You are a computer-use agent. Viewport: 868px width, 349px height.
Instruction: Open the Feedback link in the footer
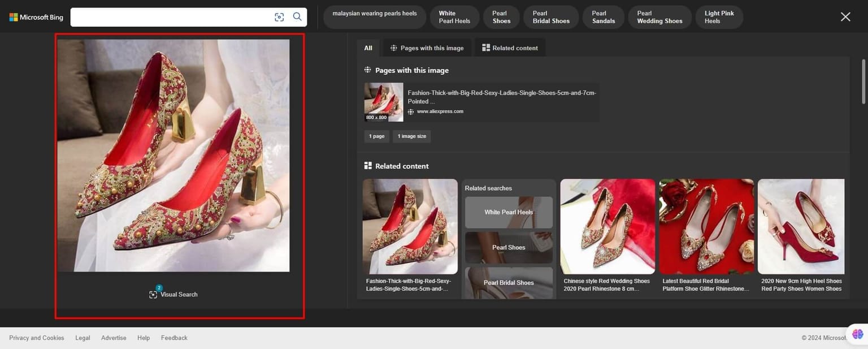[174, 337]
